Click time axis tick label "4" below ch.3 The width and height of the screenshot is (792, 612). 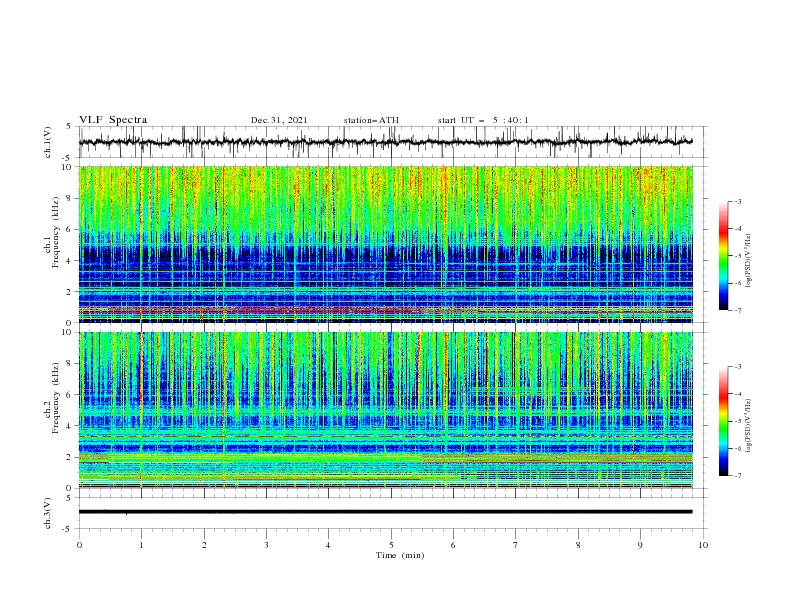(328, 545)
